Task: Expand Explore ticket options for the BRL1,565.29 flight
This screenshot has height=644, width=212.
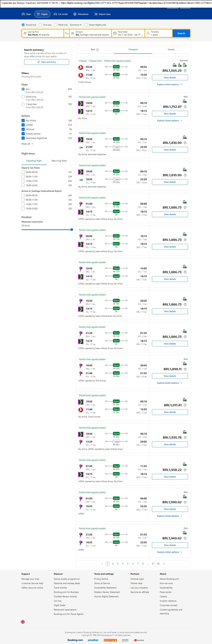Action: tap(170, 84)
